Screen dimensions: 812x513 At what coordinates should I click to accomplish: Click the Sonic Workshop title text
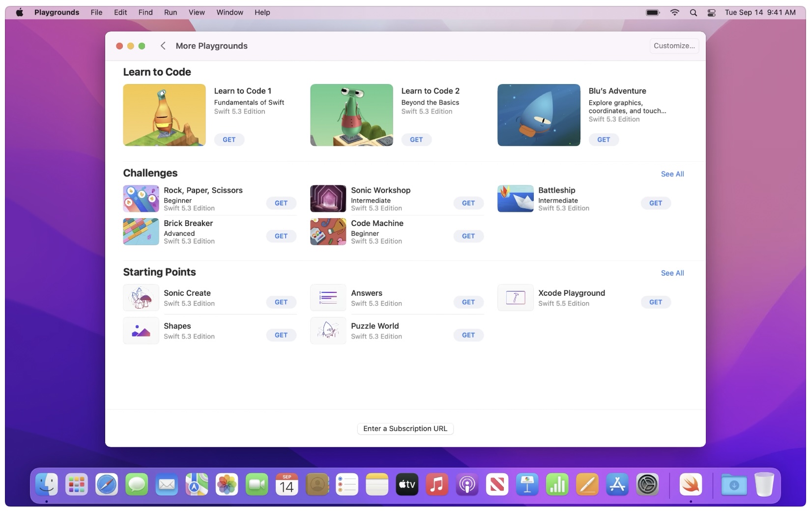point(380,190)
